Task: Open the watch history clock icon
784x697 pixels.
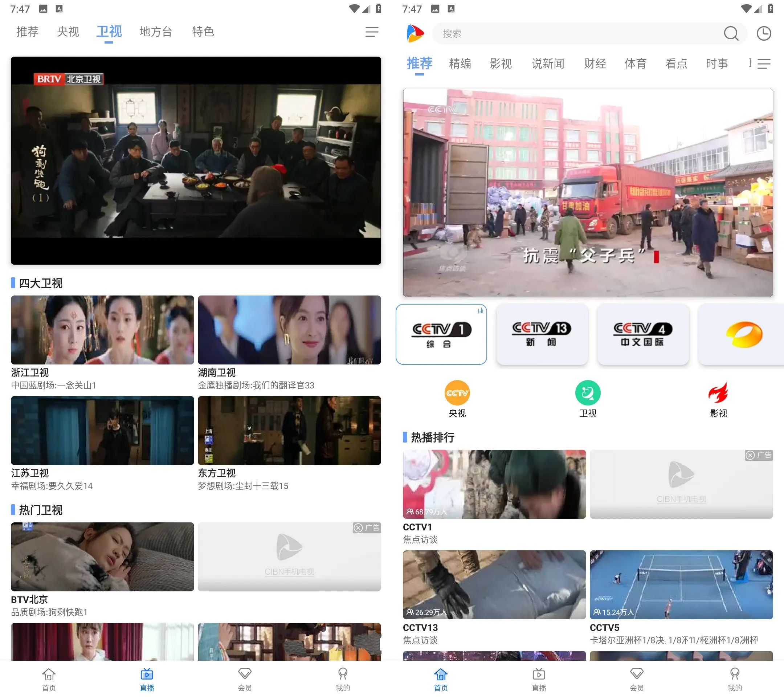Action: tap(763, 33)
